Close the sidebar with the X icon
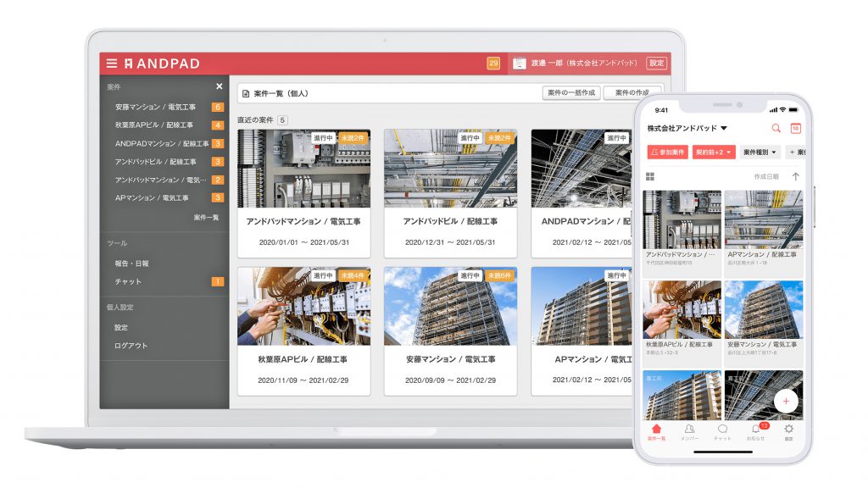This screenshot has height=488, width=868. (x=219, y=86)
